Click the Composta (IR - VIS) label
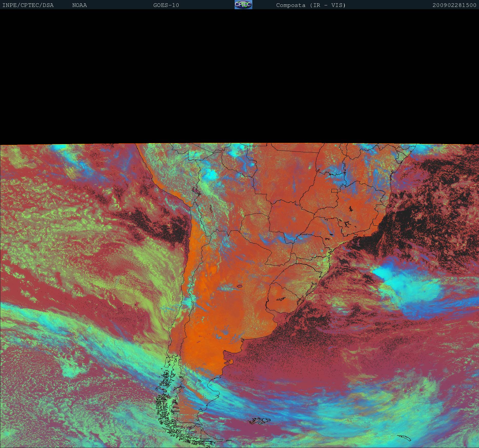The height and width of the screenshot is (448, 479). tap(311, 5)
